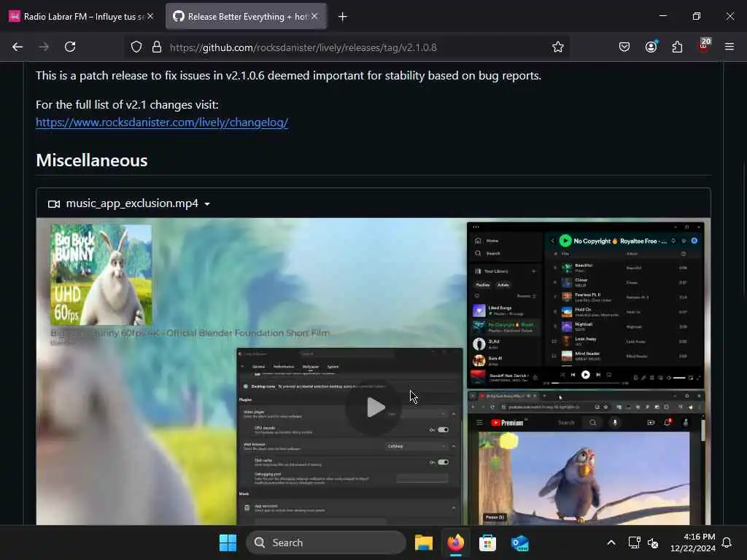Open the taskbar clock showing 4:16 PM
The image size is (747, 560).
[x=693, y=542]
